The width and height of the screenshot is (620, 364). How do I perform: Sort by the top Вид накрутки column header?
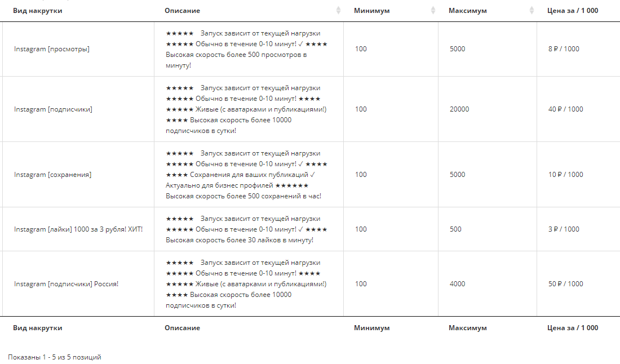[x=38, y=11]
